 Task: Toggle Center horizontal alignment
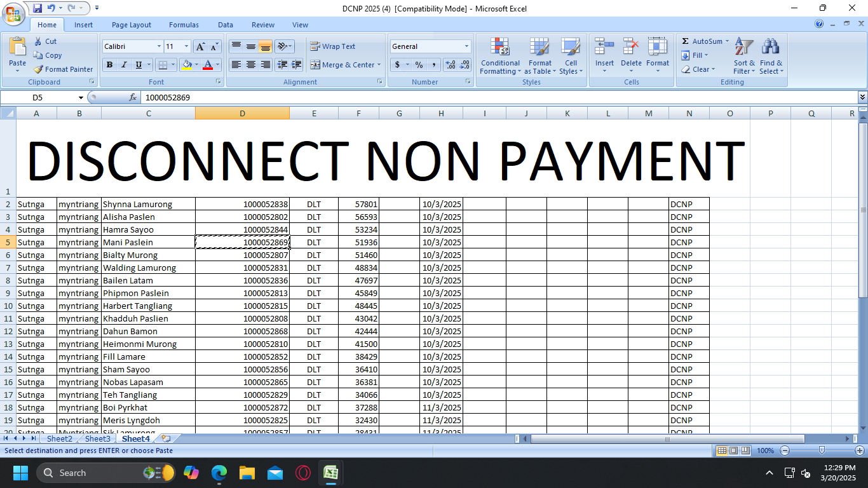(250, 65)
